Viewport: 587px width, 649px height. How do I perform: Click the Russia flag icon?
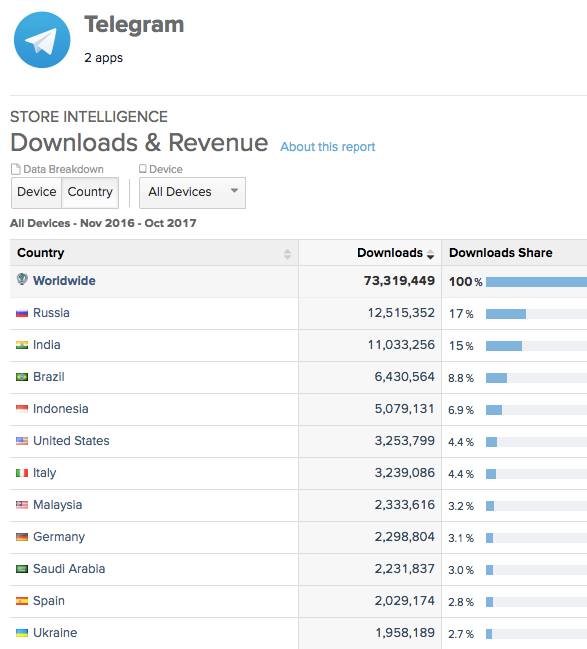22,313
